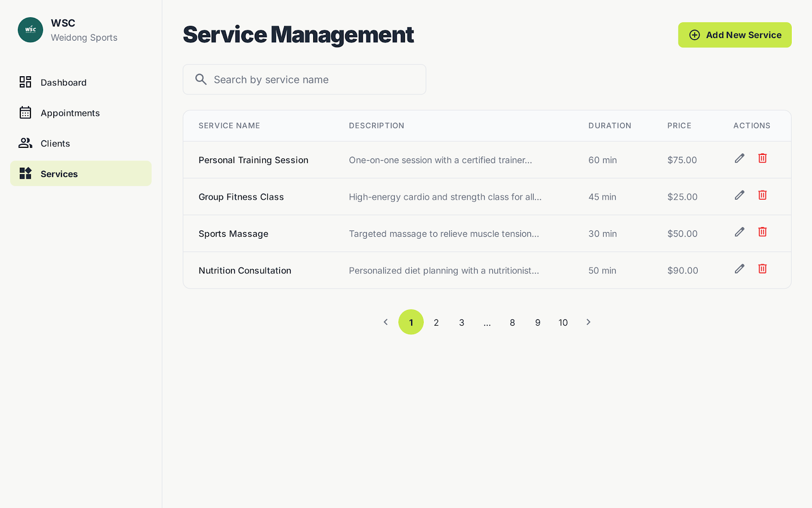The width and height of the screenshot is (812, 508).
Task: Go to next page arrow
Action: (x=588, y=322)
